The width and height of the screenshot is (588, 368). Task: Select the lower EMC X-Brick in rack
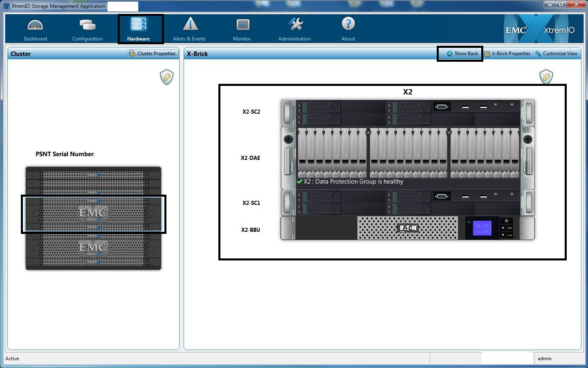(93, 248)
